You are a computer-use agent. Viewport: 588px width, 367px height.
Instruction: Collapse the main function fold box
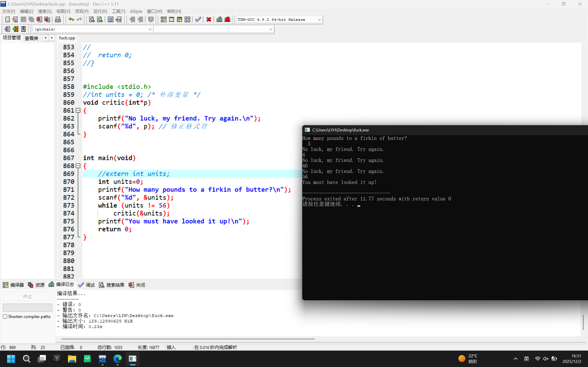(x=78, y=166)
